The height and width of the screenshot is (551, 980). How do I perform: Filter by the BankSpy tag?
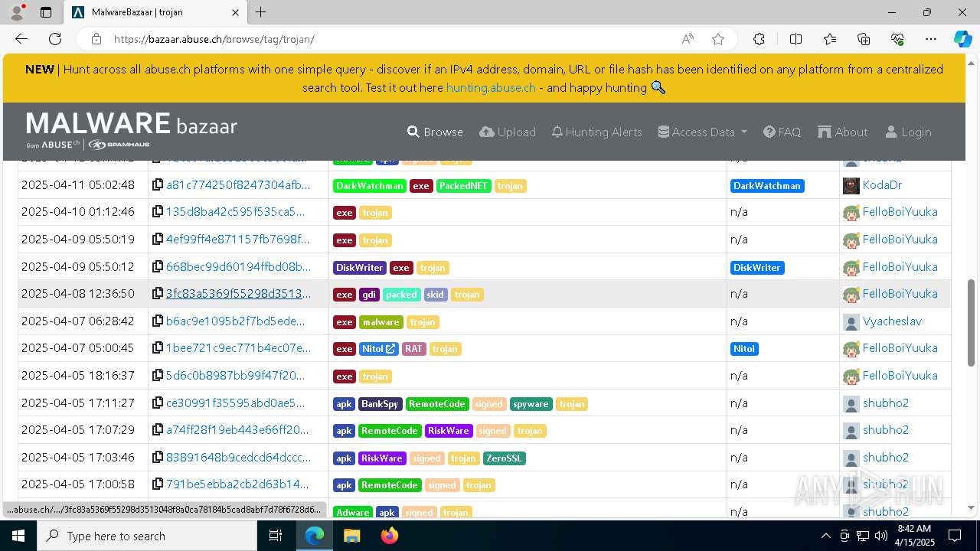[x=380, y=404]
